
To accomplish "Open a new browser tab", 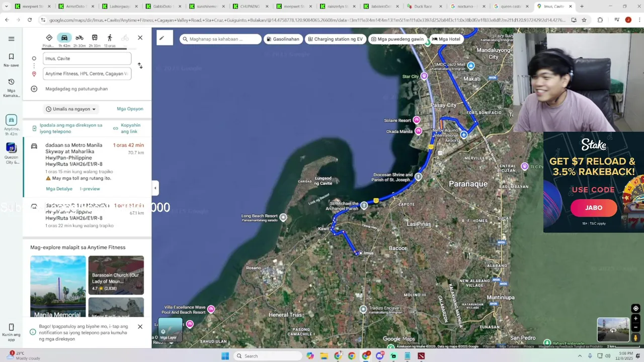I will [582, 7].
